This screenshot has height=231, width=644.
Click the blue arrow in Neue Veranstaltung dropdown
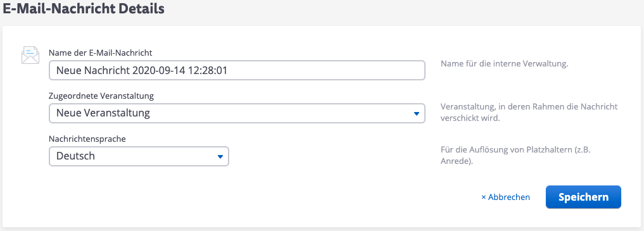click(x=417, y=113)
